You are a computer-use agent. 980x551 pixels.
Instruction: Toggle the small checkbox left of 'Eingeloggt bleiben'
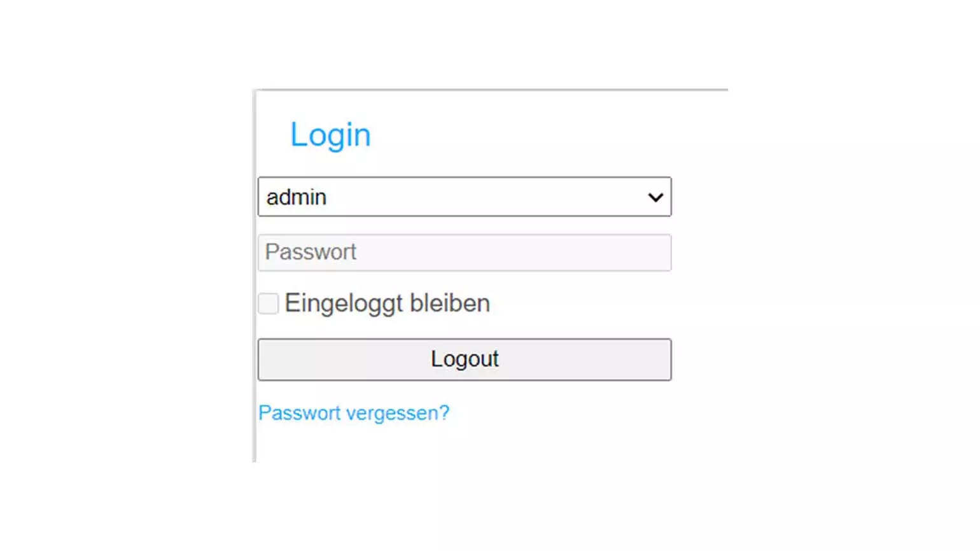pos(268,303)
